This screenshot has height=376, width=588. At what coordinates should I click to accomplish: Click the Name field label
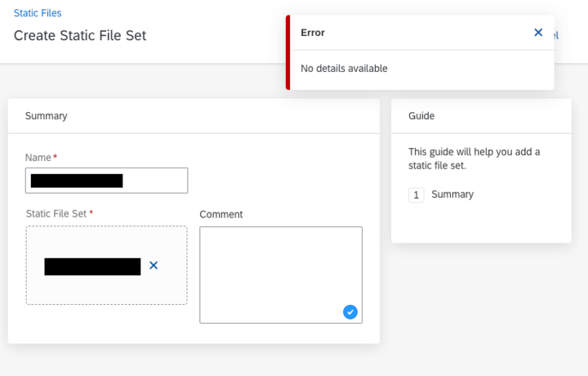click(x=38, y=157)
